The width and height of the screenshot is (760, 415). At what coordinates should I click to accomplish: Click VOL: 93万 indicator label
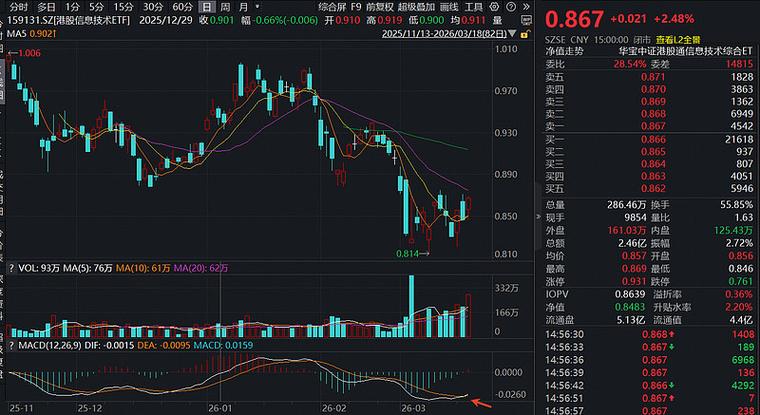[x=38, y=268]
